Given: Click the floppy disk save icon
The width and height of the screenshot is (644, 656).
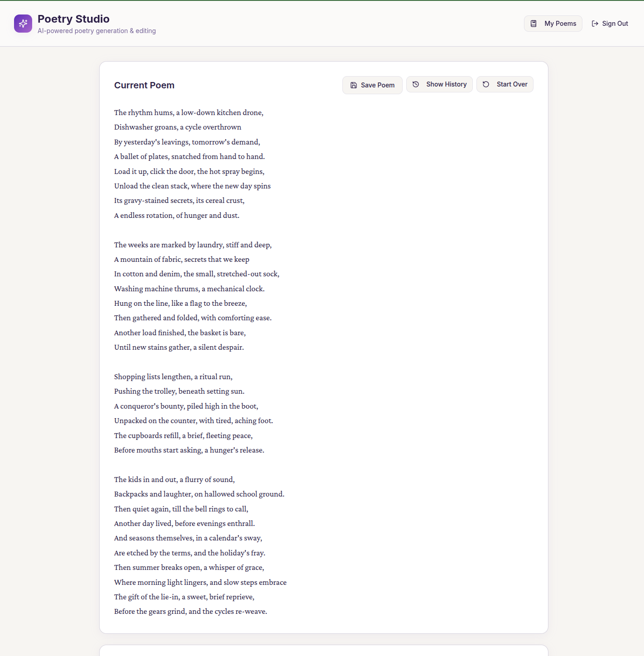Looking at the screenshot, I should [x=354, y=85].
